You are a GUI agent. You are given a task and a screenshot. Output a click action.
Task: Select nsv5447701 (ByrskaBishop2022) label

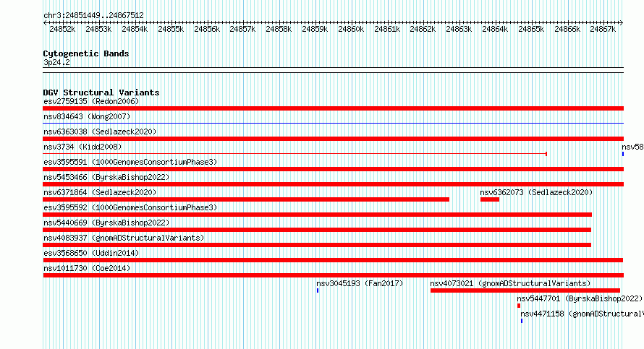point(580,298)
